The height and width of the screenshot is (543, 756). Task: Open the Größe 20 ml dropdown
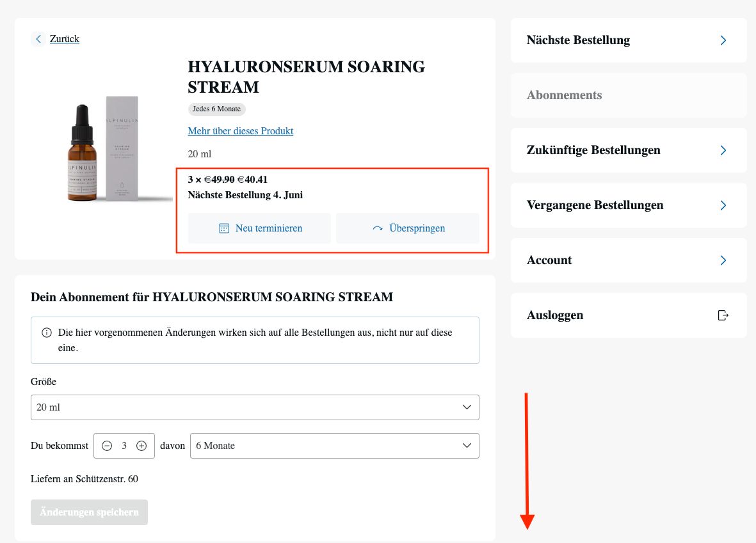pyautogui.click(x=255, y=407)
